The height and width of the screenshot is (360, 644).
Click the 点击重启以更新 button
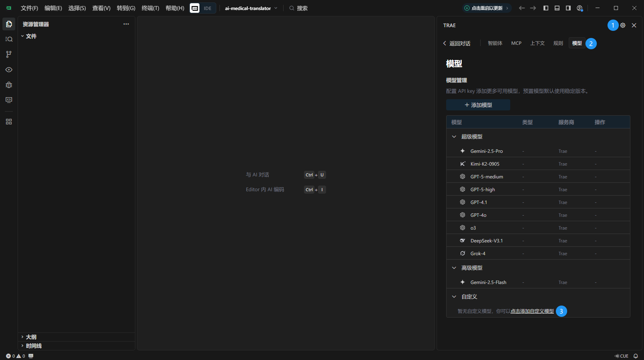click(487, 8)
